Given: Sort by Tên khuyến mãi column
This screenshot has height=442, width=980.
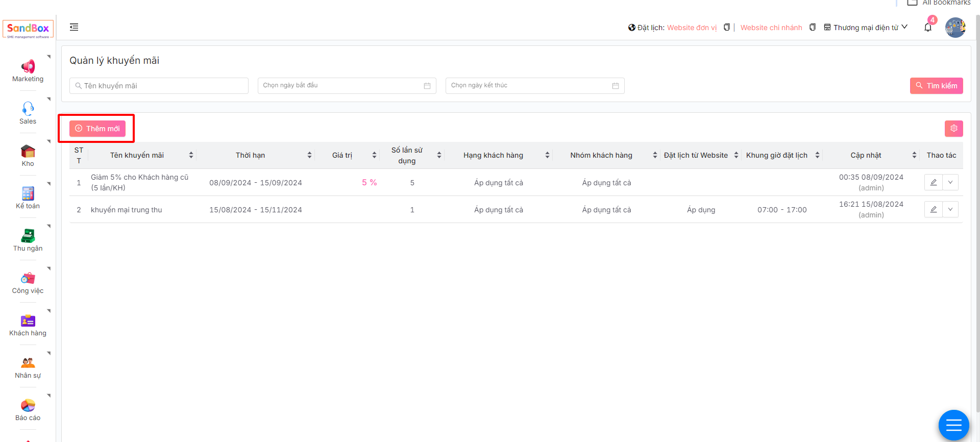Looking at the screenshot, I should [x=191, y=155].
